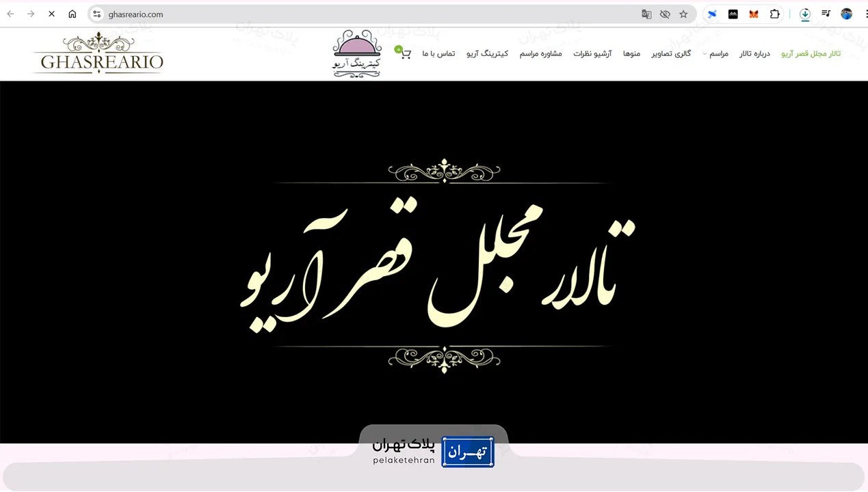Open مشاوره مراسم menu item
The width and height of the screenshot is (868, 492).
point(540,53)
